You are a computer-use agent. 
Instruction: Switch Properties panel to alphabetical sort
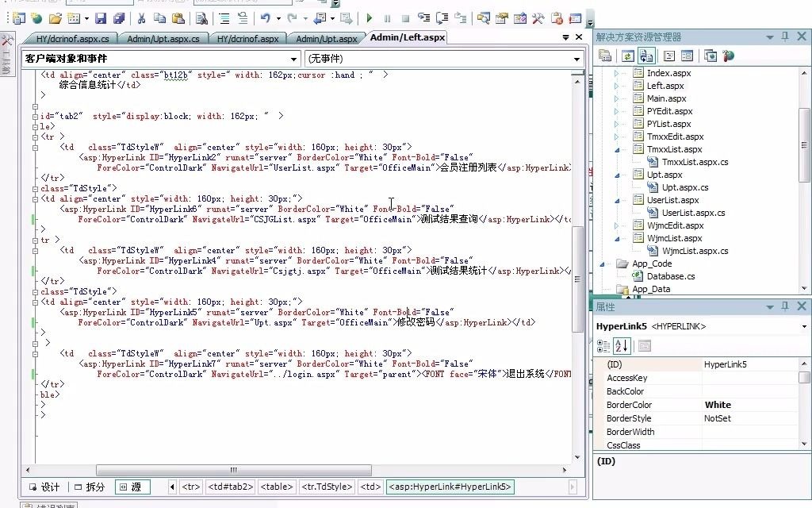(x=621, y=345)
